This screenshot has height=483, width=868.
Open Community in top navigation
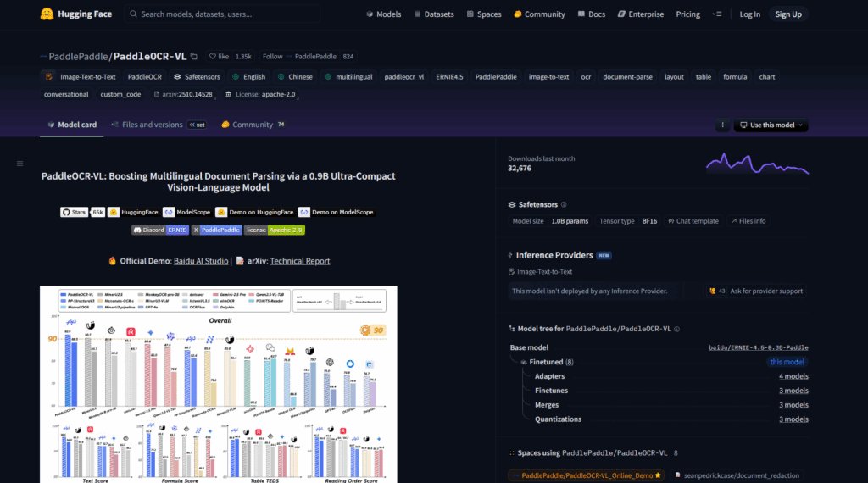[539, 14]
